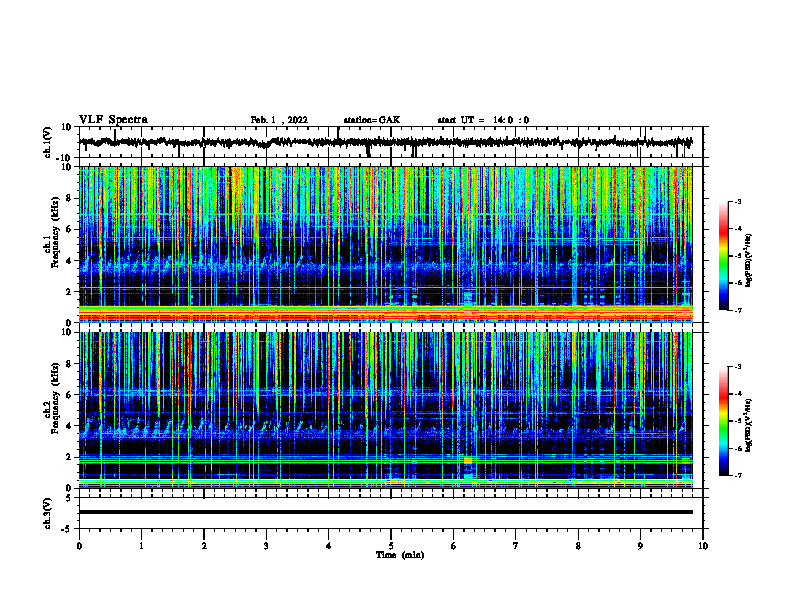Image resolution: width=792 pixels, height=612 pixels.
Task: Click inside the ch.2 spectrogram plot
Action: click(385, 410)
